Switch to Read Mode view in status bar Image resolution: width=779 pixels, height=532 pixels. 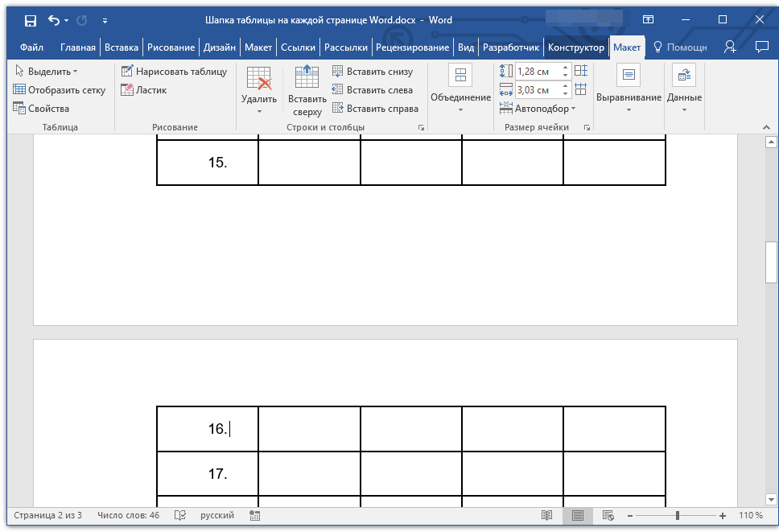pyautogui.click(x=546, y=515)
